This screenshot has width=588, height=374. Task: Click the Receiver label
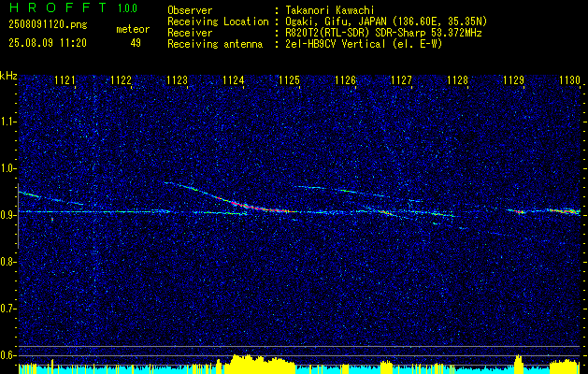pos(190,33)
